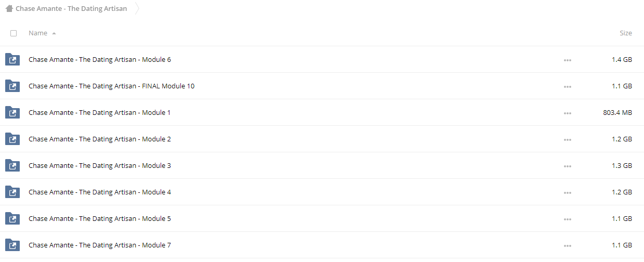Screen dimensions: 644x262
Task: Click the shared folder icon for Module 1
Action: [12, 112]
